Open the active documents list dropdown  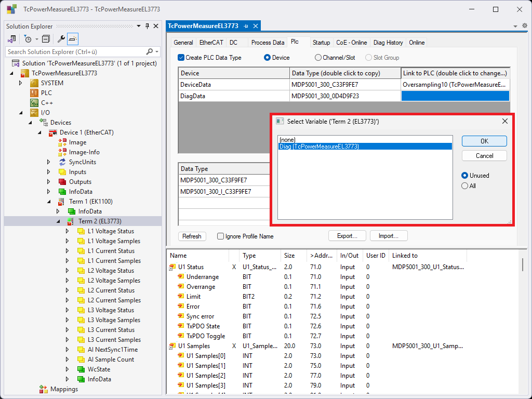515,26
